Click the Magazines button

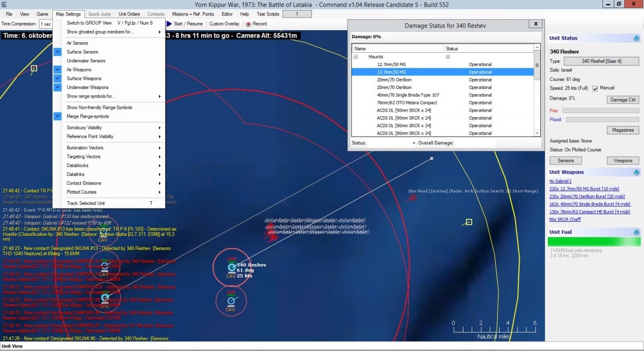(623, 130)
